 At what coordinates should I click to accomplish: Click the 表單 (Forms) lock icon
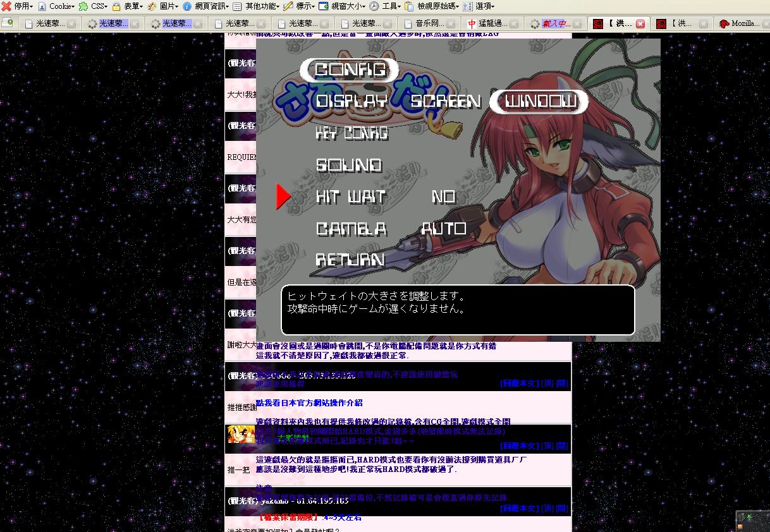coord(116,6)
